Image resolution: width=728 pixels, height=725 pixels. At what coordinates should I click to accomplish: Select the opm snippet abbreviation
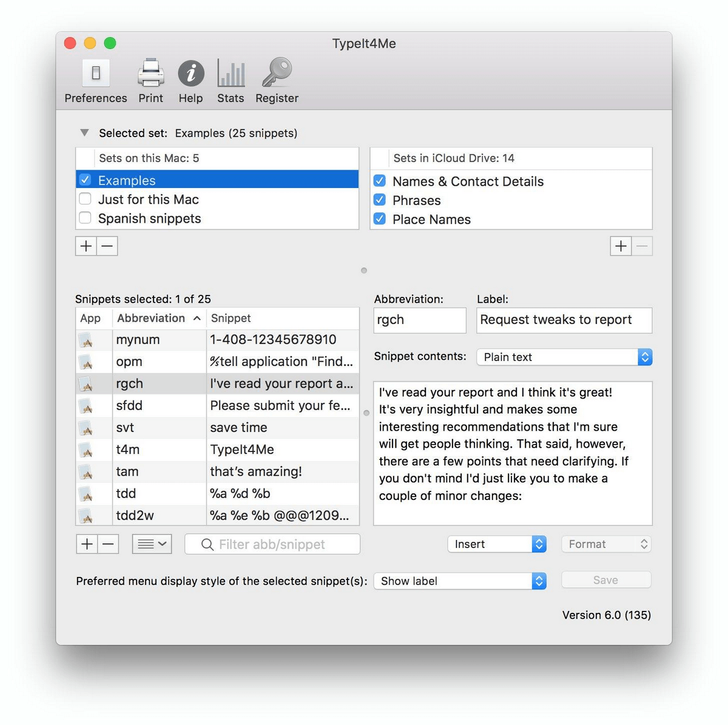(x=129, y=362)
